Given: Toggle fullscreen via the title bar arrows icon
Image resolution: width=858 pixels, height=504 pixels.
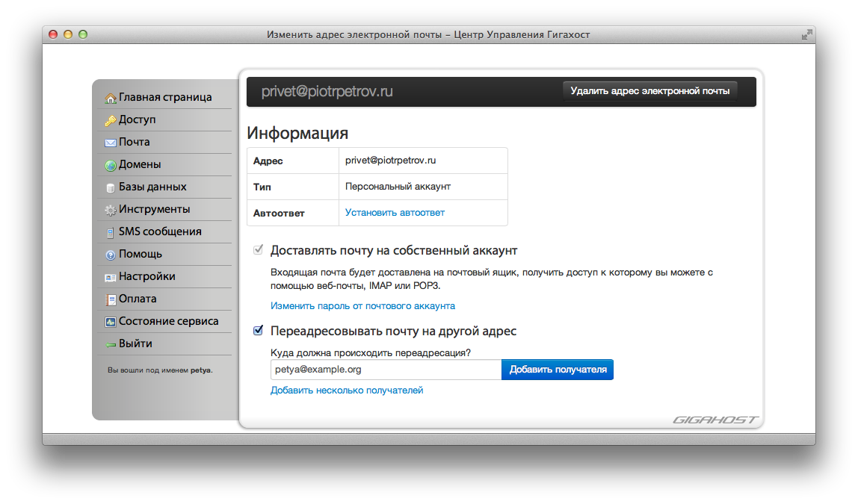Looking at the screenshot, I should click(806, 35).
